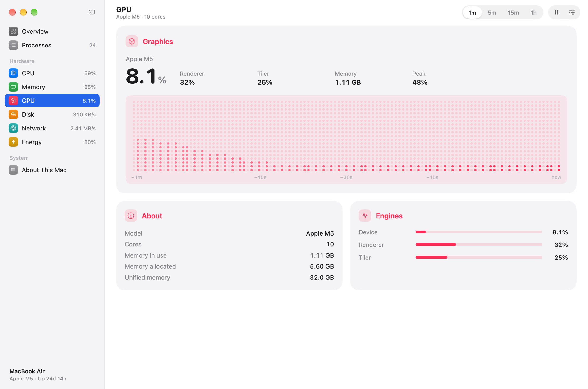
Task: Click the Renderer engine usage bar
Action: click(x=479, y=245)
